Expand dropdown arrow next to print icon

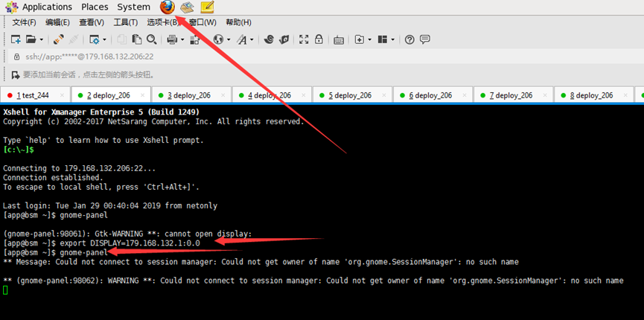(x=182, y=40)
